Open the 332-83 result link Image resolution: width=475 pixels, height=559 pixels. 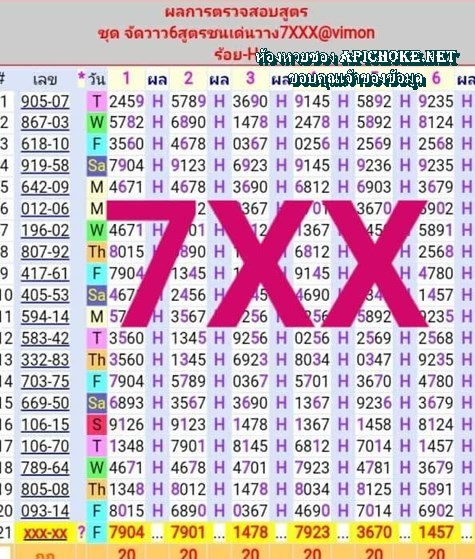click(x=45, y=360)
